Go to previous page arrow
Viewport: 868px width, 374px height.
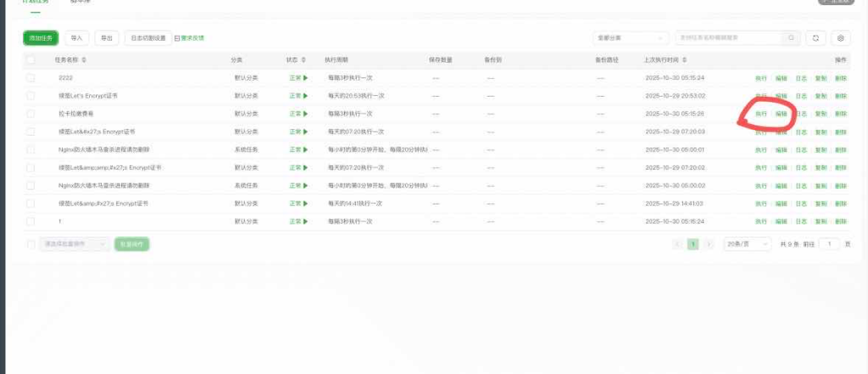click(677, 244)
